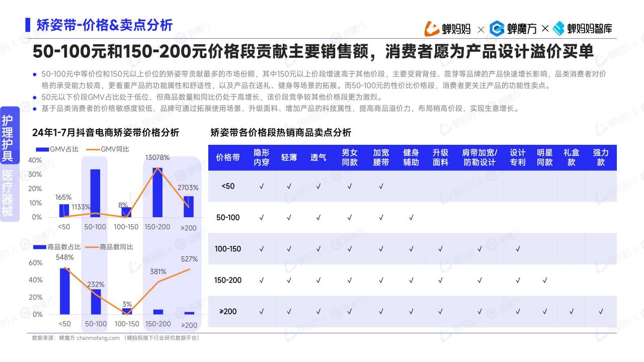Click the blue bar beside the 矫姿带-价格&卖点分析 title
This screenshot has height=362, width=644.
(x=28, y=25)
